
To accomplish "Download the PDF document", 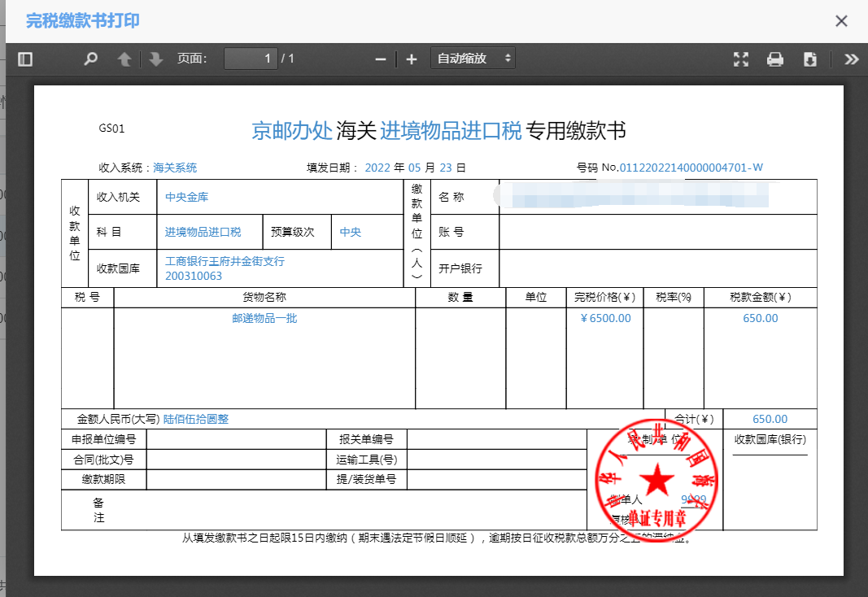I will click(x=810, y=59).
